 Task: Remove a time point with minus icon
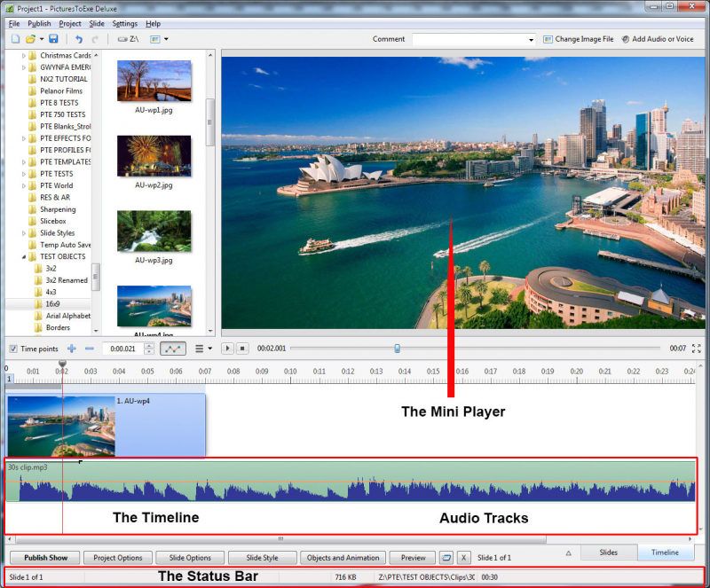(x=90, y=349)
